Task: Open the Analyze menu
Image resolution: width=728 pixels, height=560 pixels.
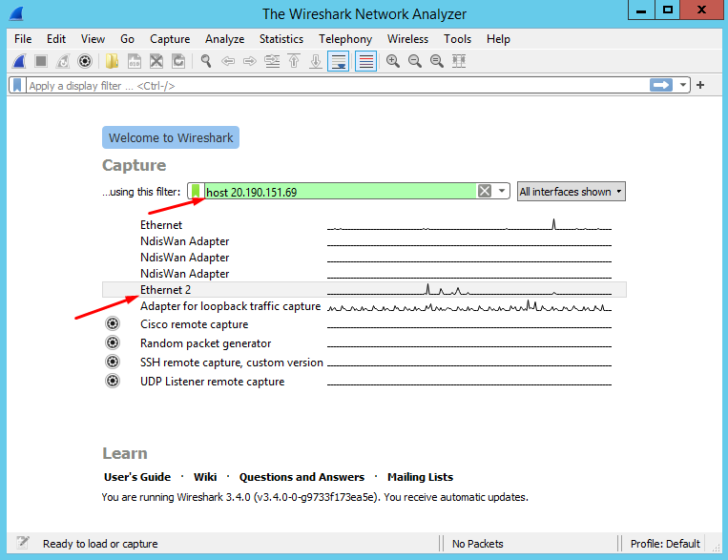Action: 225,39
